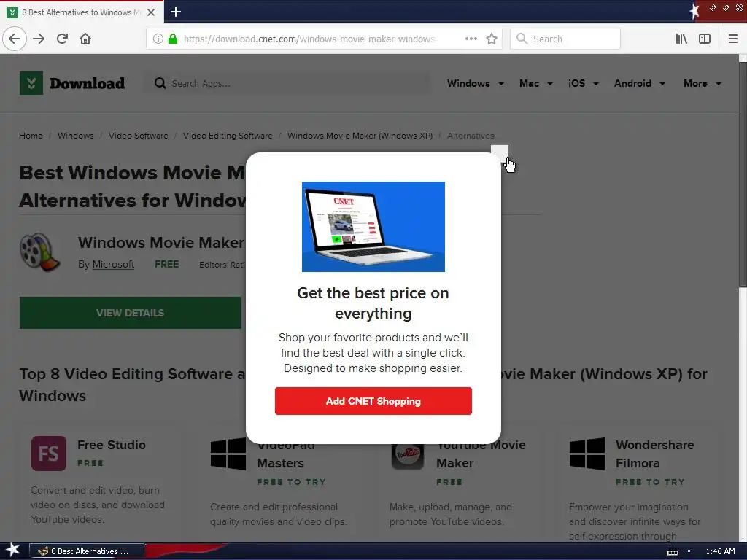Screen dimensions: 747x560
Task: Click the Search Apps magnifier icon
Action: 160,83
